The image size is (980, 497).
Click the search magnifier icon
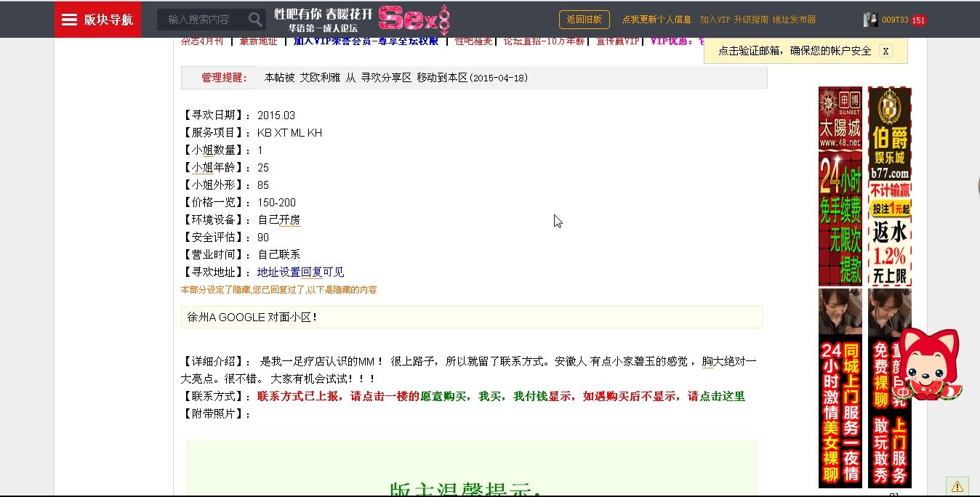(255, 20)
